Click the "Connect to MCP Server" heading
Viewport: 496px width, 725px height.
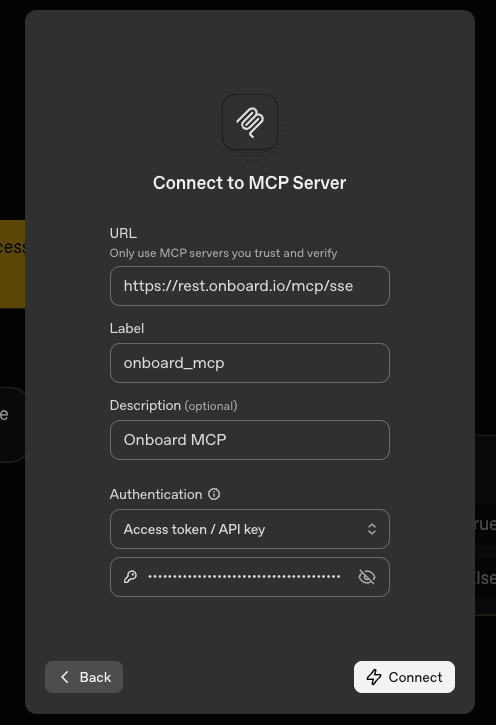pos(250,183)
